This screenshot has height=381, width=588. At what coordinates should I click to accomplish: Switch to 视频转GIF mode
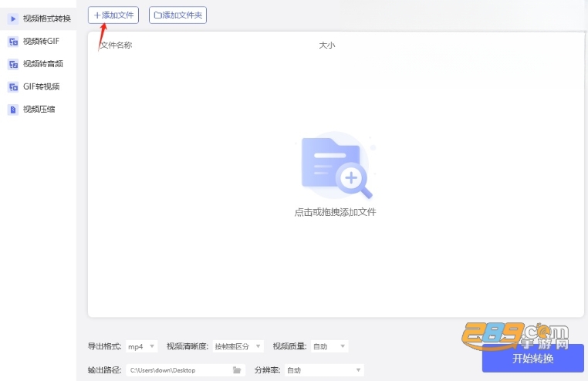point(39,41)
